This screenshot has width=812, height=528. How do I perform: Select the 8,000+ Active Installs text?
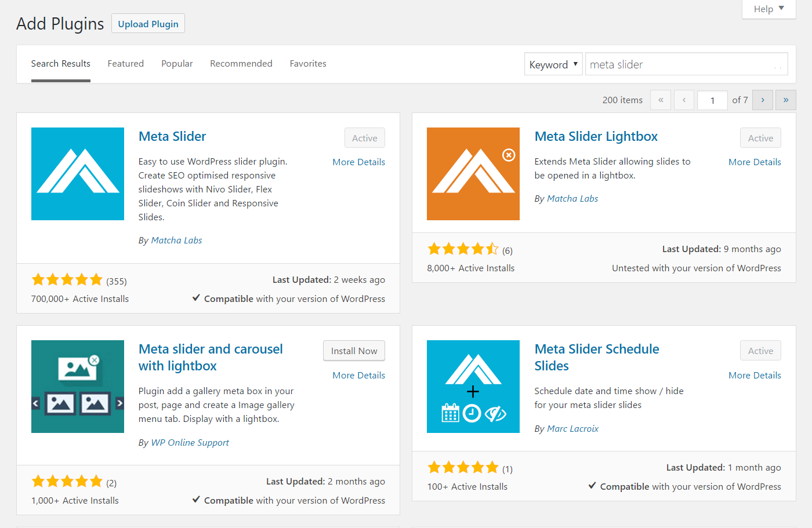471,268
